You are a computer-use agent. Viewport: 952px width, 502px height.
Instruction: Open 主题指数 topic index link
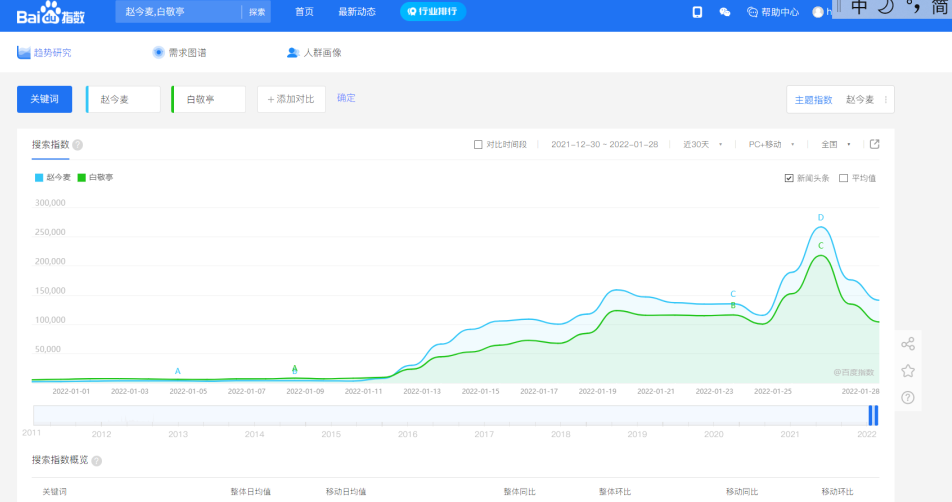(814, 100)
